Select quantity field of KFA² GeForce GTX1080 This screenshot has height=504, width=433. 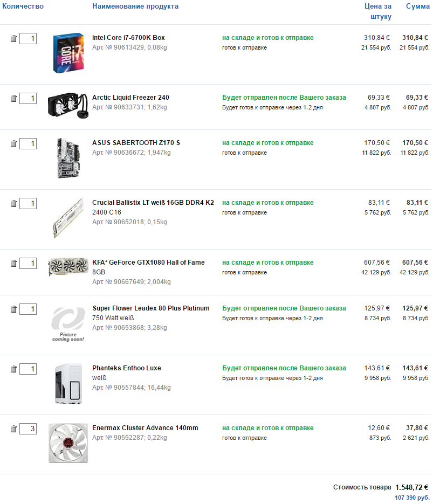pos(28,264)
